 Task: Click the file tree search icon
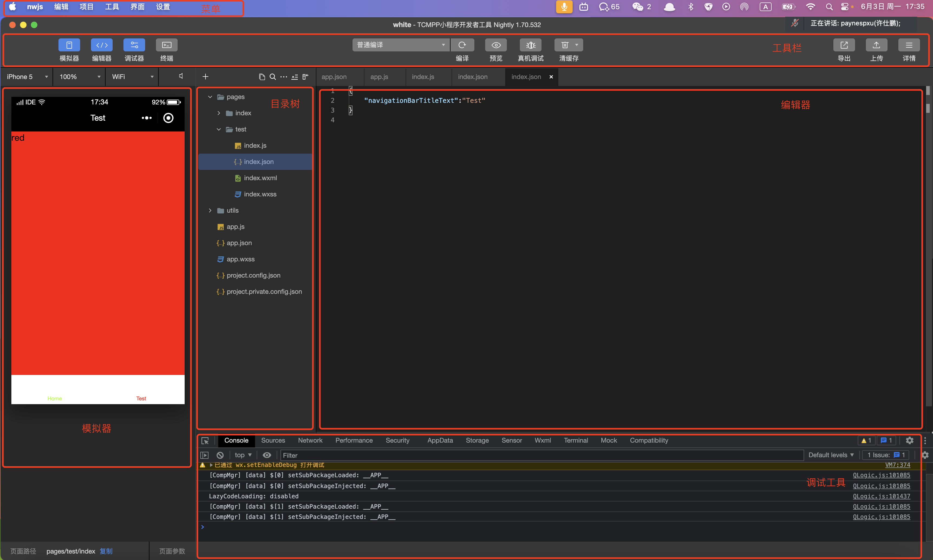[x=273, y=77]
